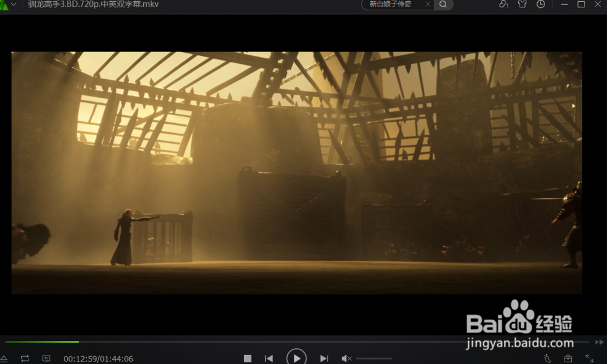Enter fullscreen with the expand arrows icon
The width and height of the screenshot is (607, 364).
pos(589,359)
